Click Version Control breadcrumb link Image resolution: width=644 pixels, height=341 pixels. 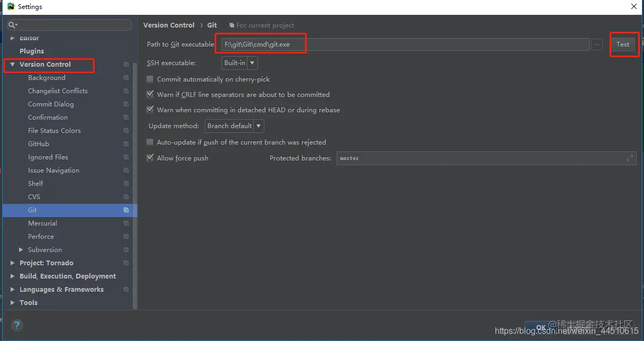tap(169, 25)
